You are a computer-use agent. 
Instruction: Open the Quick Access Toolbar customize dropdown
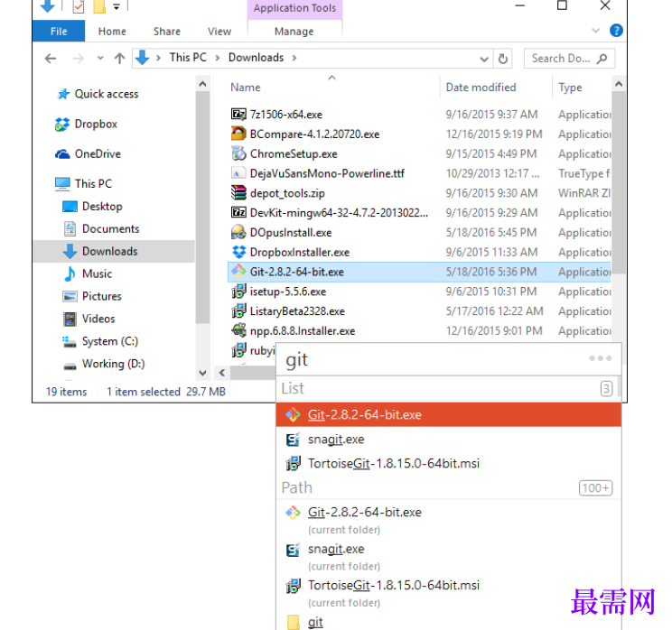click(x=117, y=6)
